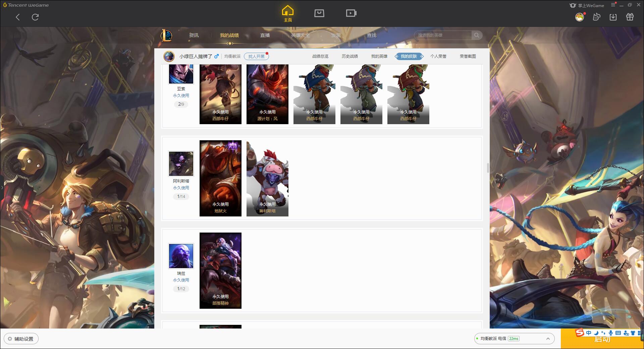The height and width of the screenshot is (349, 644).
Task: Open the hamburger main menu icon
Action: point(613,5)
